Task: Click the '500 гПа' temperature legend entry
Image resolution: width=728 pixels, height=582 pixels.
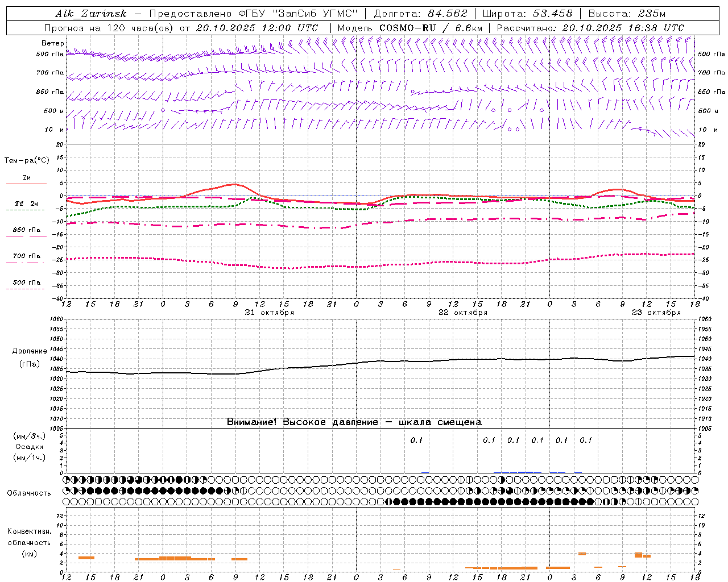Action: pyautogui.click(x=26, y=282)
